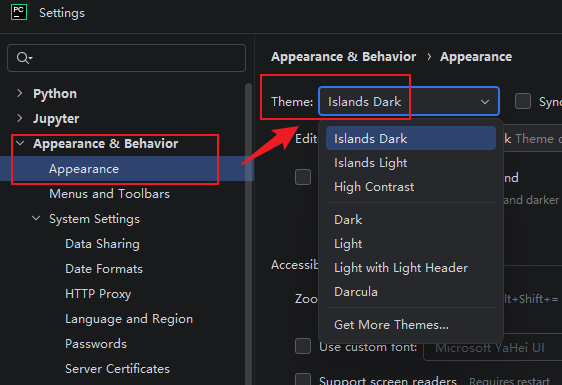Collapse the Appearance & Behavior group
Image resolution: width=562 pixels, height=385 pixels.
click(20, 143)
